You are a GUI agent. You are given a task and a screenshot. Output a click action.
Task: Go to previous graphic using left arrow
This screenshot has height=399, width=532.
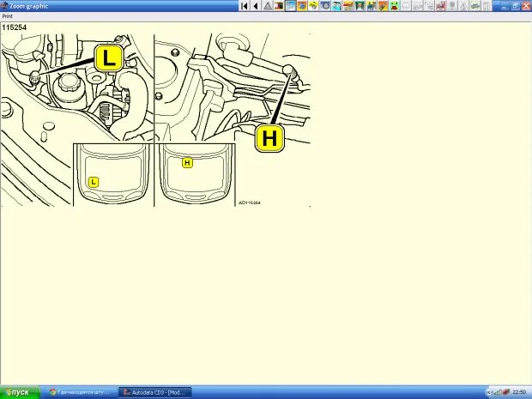pos(256,6)
